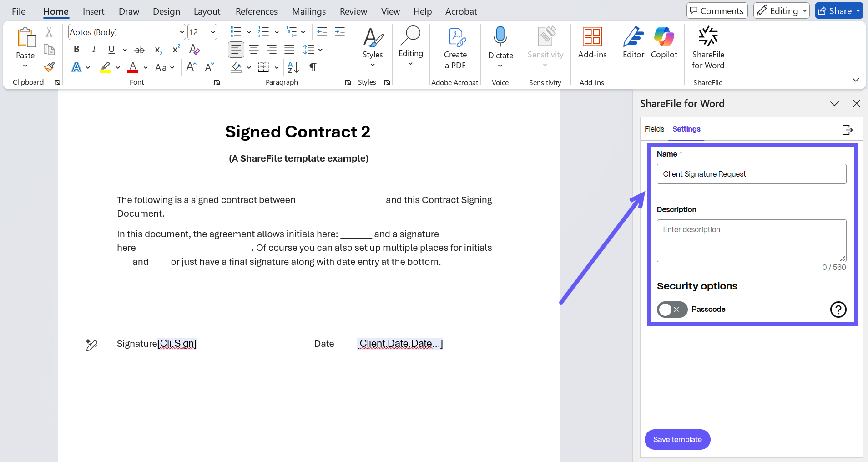Screen dimensions: 868x462
Task: Toggle Italic text formatting
Action: click(94, 49)
